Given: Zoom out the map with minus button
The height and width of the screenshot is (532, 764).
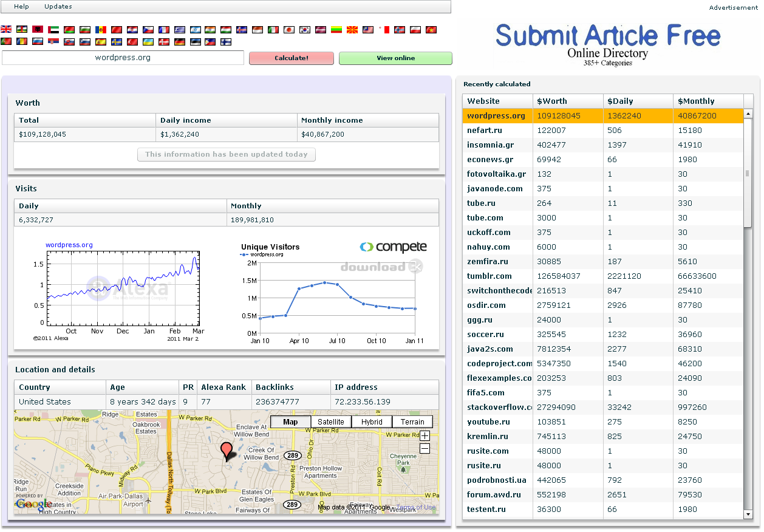Looking at the screenshot, I should coord(425,448).
